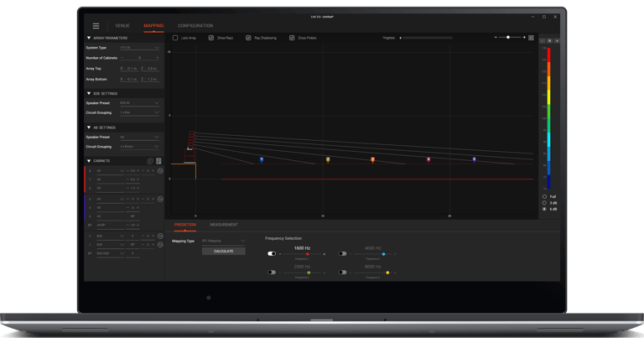This screenshot has height=338, width=644.
Task: Click the Calculate button
Action: [x=223, y=251]
